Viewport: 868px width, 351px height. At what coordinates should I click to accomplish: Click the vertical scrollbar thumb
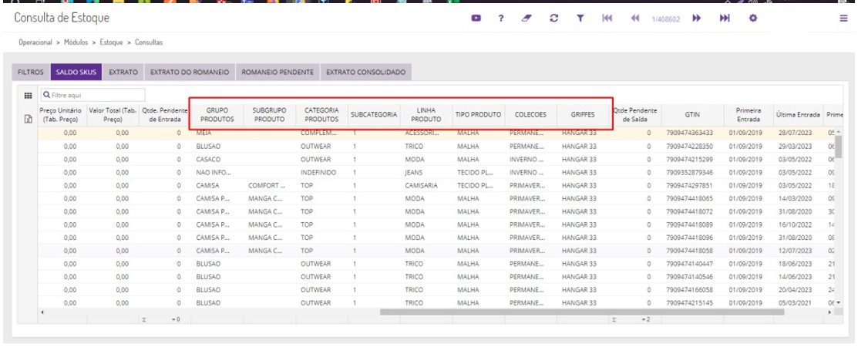point(838,147)
